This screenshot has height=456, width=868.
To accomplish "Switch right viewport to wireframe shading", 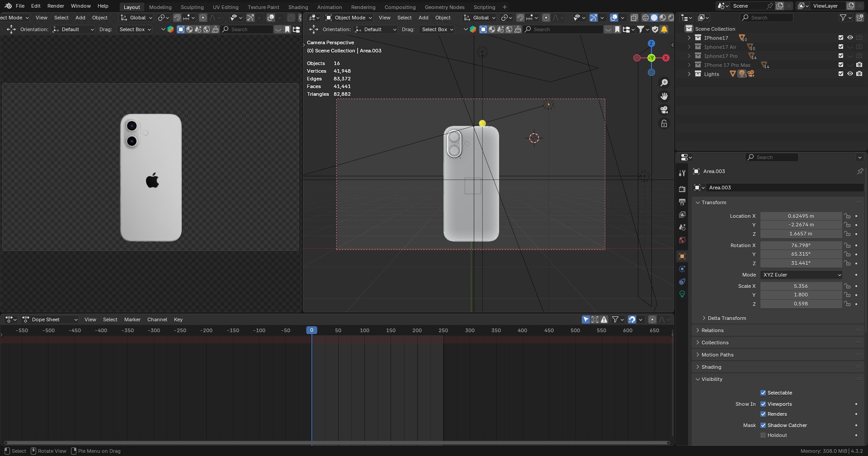I will pyautogui.click(x=645, y=18).
